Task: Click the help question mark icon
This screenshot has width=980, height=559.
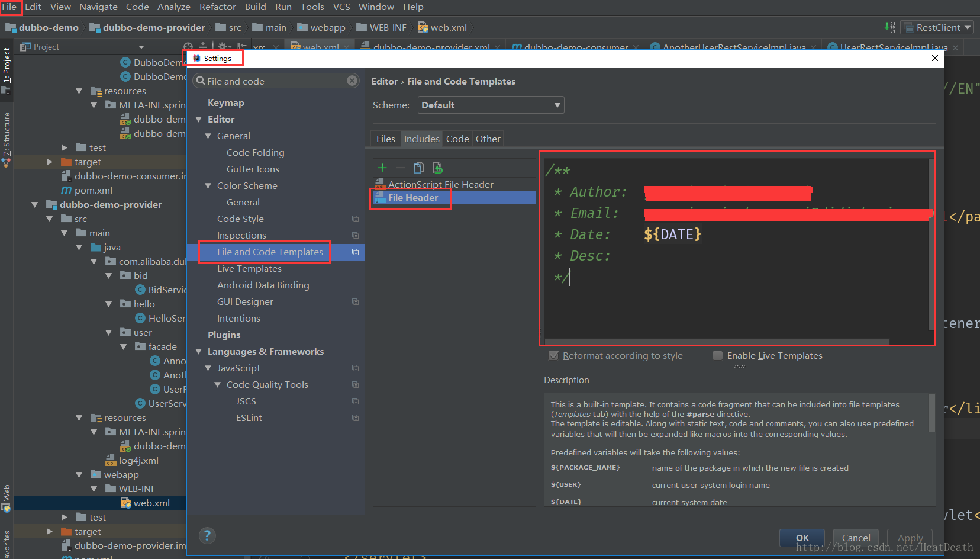Action: click(207, 535)
